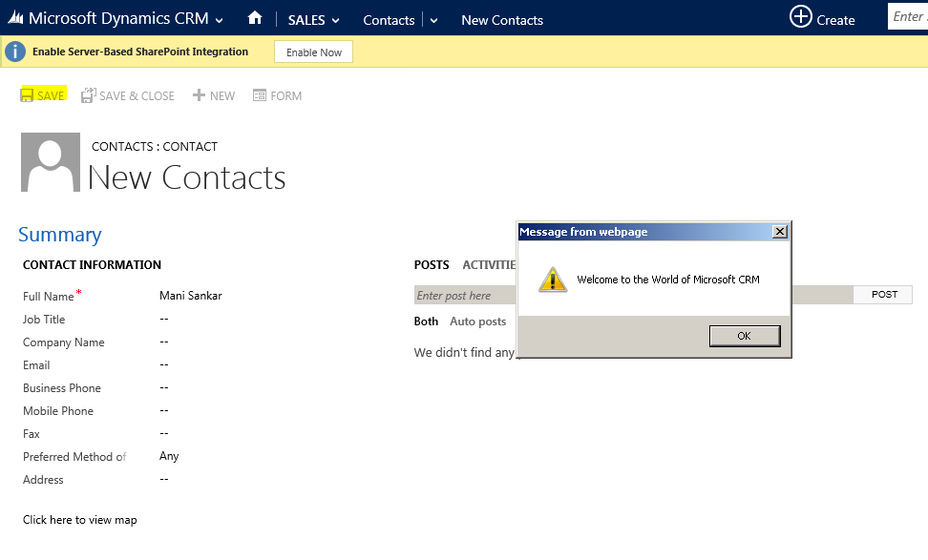Click OK in the message dialog
928x560 pixels.
pyautogui.click(x=745, y=336)
